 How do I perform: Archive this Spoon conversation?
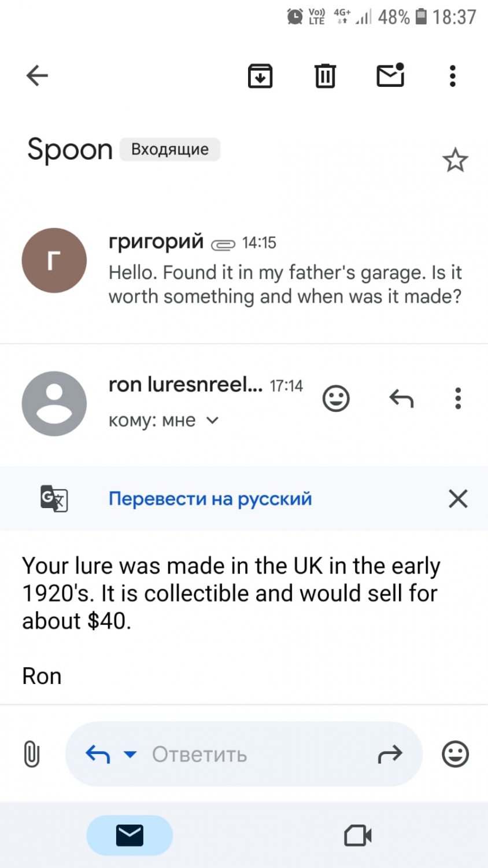click(x=260, y=76)
